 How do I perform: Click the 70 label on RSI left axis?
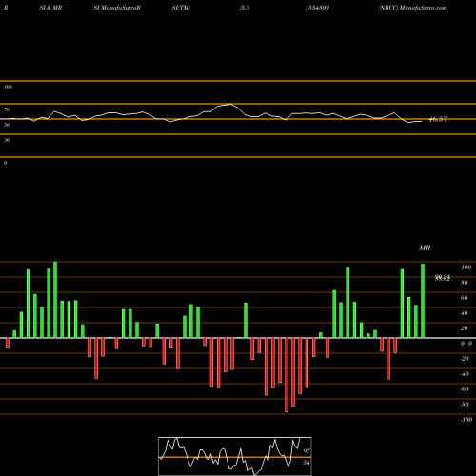(x=7, y=109)
